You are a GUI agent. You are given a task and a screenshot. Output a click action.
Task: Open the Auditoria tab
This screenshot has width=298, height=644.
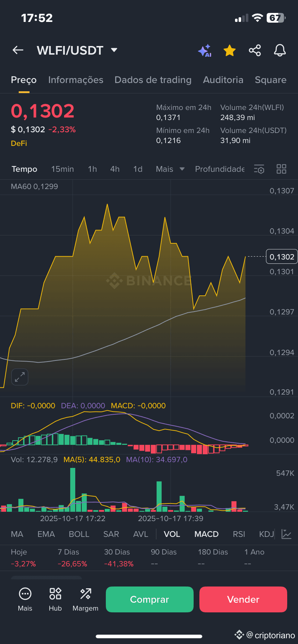(223, 80)
